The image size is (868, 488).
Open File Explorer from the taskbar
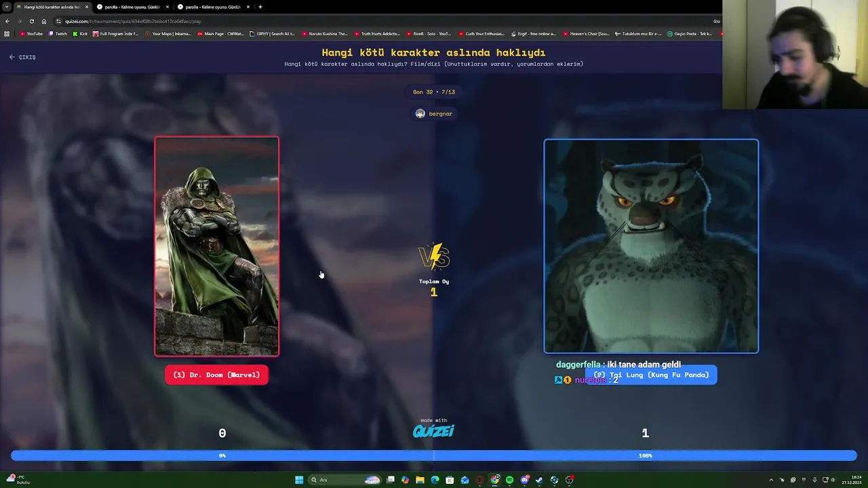pyautogui.click(x=420, y=480)
